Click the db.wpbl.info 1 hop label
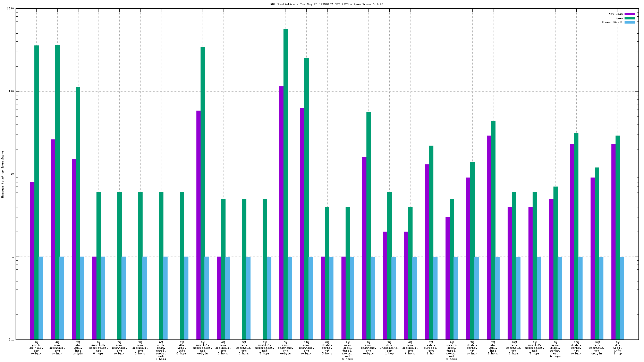 point(618,348)
